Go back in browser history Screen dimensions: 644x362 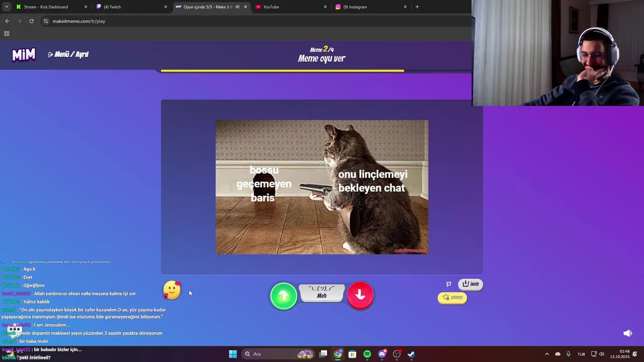click(7, 21)
